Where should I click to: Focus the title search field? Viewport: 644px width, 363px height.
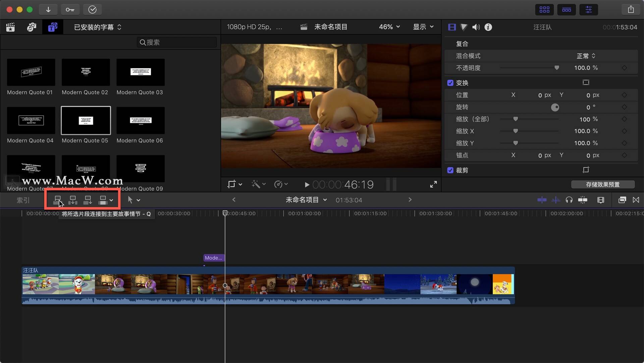click(x=177, y=42)
